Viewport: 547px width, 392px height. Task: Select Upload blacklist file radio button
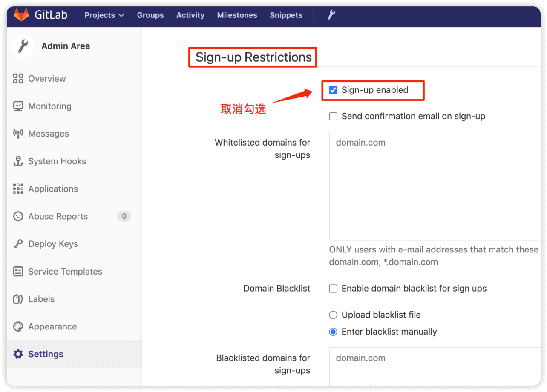coord(333,315)
